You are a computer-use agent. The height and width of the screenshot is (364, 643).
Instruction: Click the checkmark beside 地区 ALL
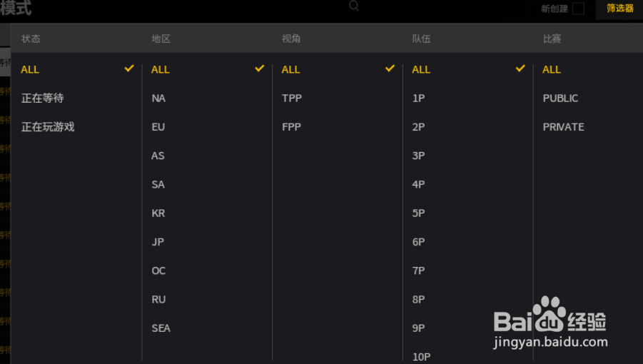click(x=260, y=69)
